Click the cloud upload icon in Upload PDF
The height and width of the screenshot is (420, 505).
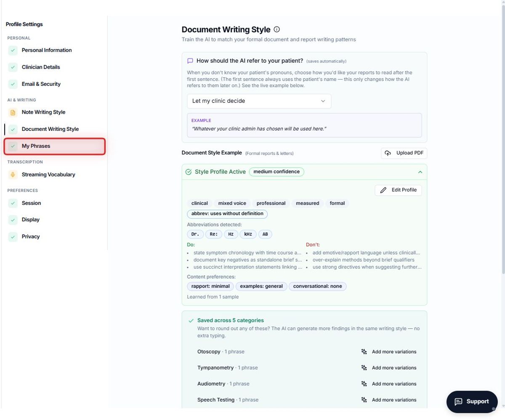[388, 153]
